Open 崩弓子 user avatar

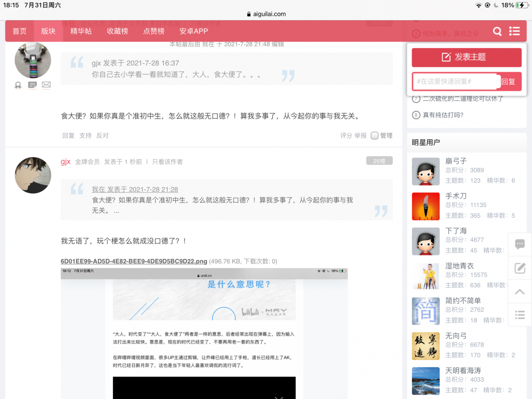click(426, 171)
